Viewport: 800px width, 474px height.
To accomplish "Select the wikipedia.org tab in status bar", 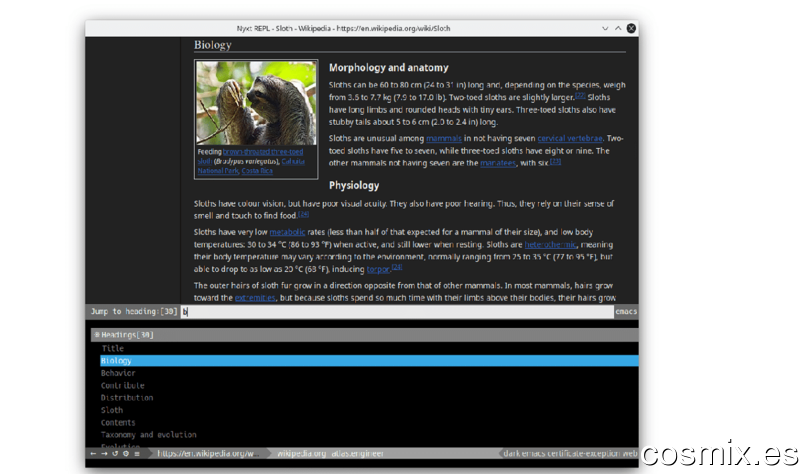I will point(301,453).
